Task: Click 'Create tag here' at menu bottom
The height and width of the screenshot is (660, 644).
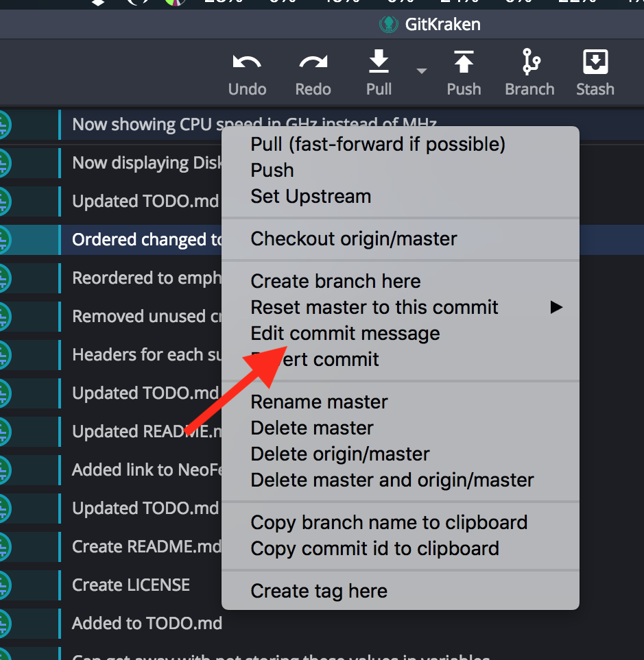Action: (319, 591)
